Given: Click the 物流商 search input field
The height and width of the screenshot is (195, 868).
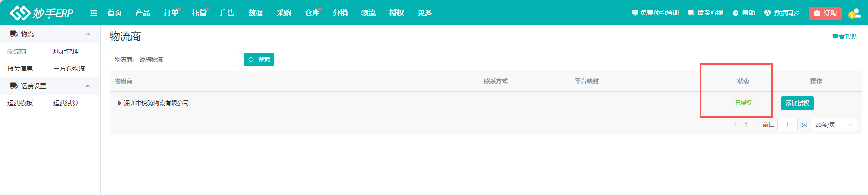Looking at the screenshot, I should [x=174, y=60].
